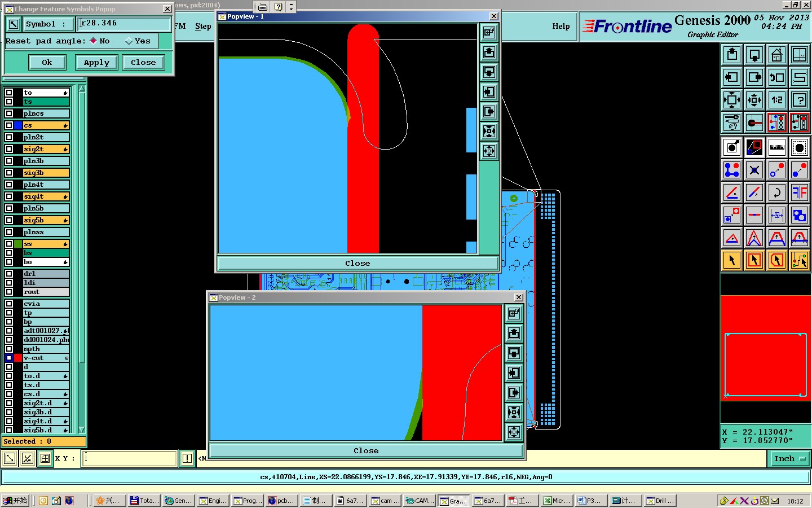Toggle the checkbox for layer cs
The height and width of the screenshot is (508, 812).
[9, 125]
